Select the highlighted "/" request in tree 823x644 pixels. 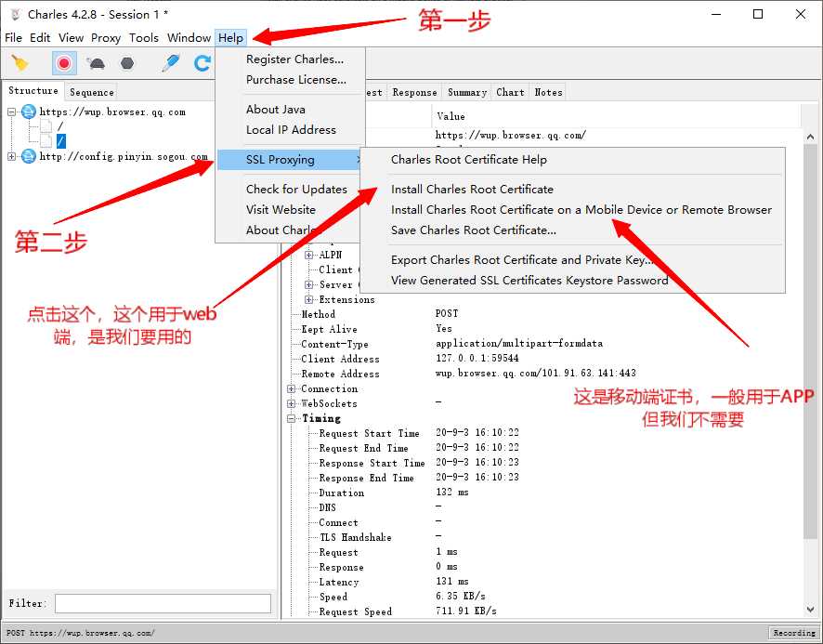(x=61, y=140)
